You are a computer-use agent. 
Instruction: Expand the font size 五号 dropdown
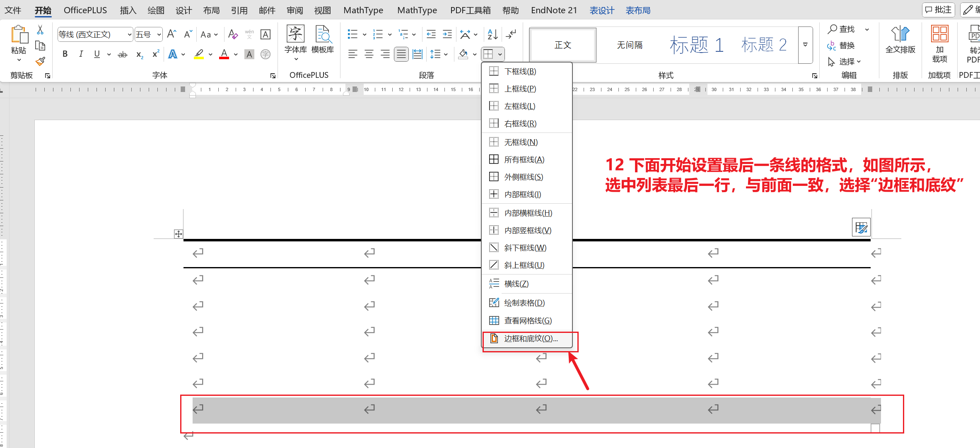click(159, 34)
